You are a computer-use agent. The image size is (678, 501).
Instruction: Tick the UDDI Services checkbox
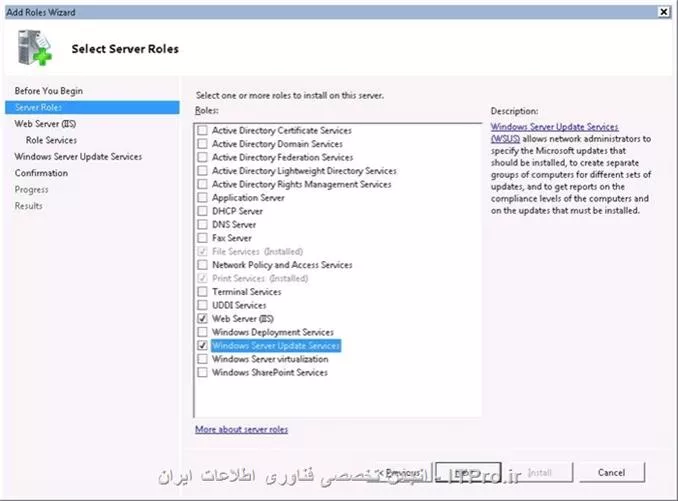pyautogui.click(x=202, y=305)
